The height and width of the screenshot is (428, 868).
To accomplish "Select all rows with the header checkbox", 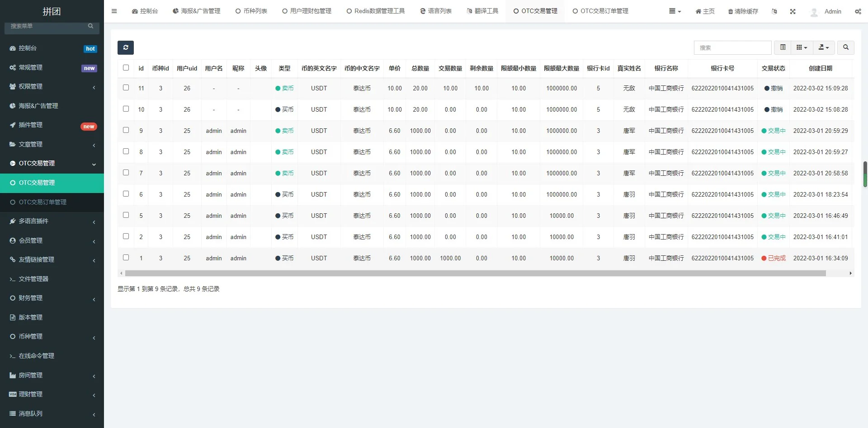I will pos(126,68).
